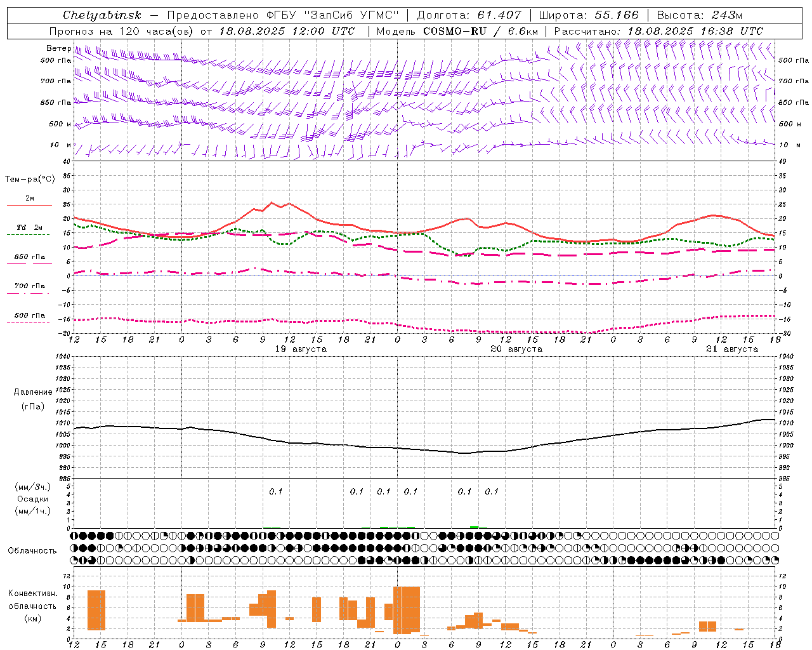Click the Ветер wind panel label
Screen dimensions: 812x650
pyautogui.click(x=58, y=48)
